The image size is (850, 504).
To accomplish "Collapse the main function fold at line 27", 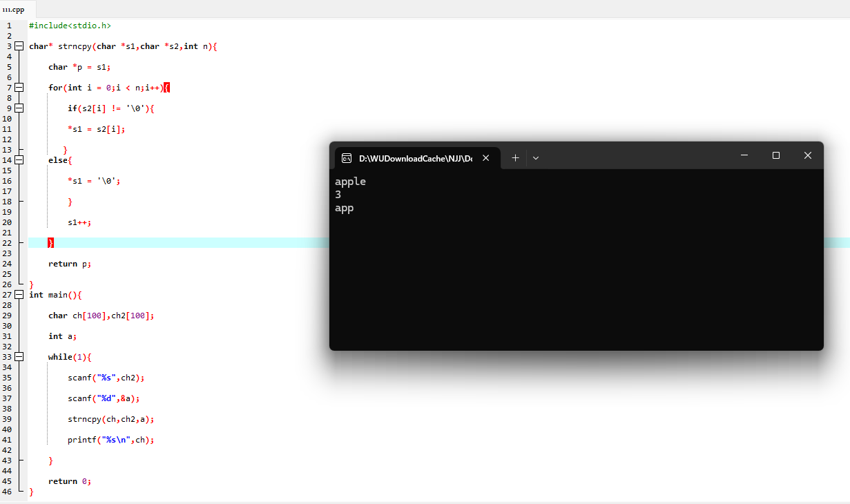I will (x=19, y=295).
